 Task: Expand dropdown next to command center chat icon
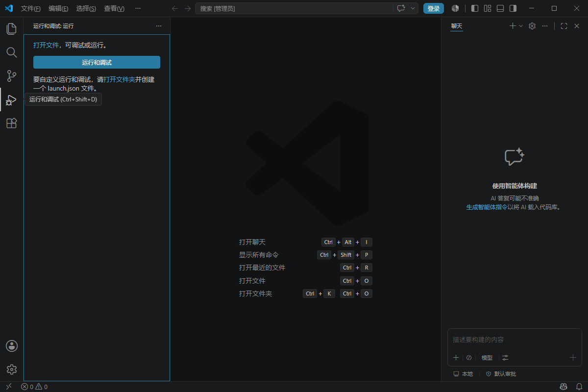coord(413,8)
